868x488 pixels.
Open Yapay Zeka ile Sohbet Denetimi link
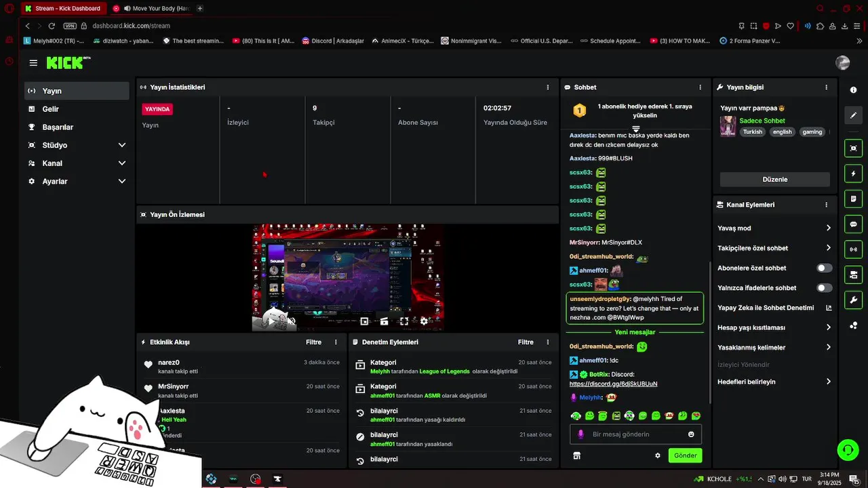pos(774,308)
